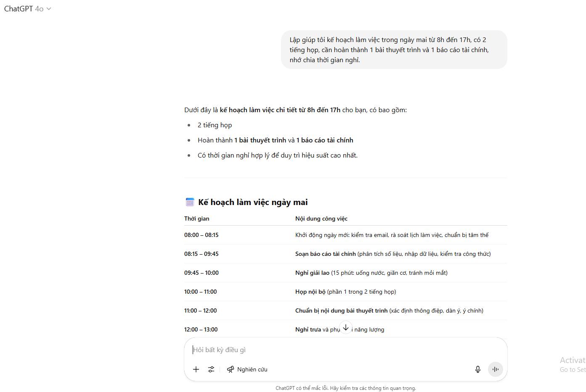586x392 pixels.
Task: Click the scroll-to-bottom arrow button
Action: point(346,327)
